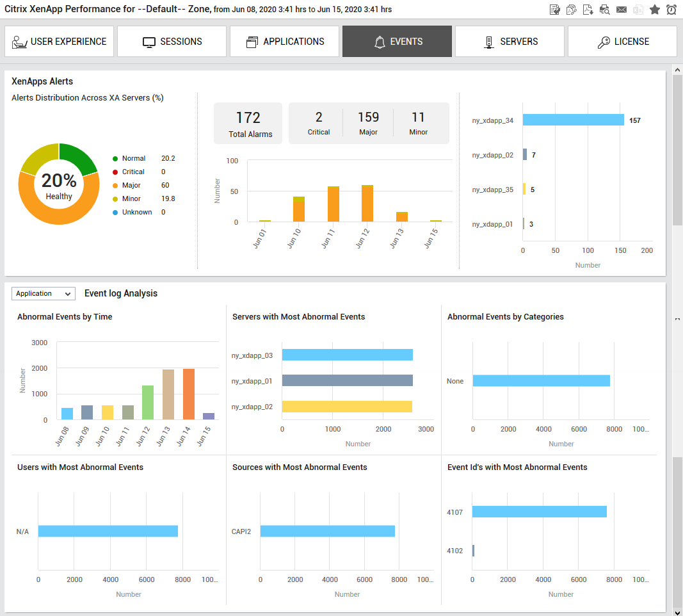The height and width of the screenshot is (616, 683).
Task: Click the Event Id's with Most Abnormal Events title
Action: 517,467
